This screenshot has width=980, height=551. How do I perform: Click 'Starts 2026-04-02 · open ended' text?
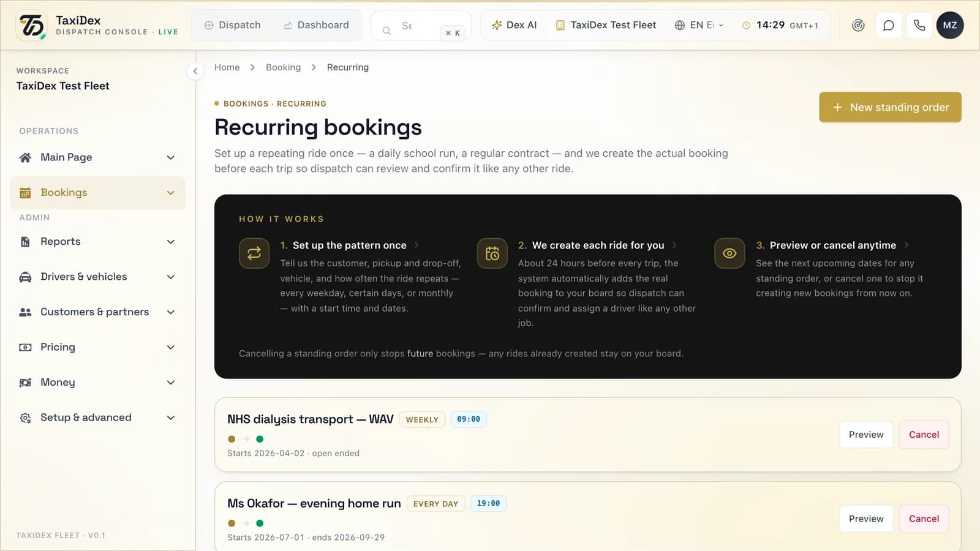click(x=293, y=454)
